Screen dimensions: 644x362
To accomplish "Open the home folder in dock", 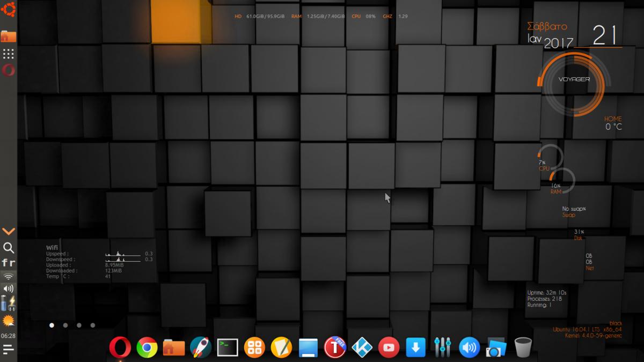I will (174, 348).
